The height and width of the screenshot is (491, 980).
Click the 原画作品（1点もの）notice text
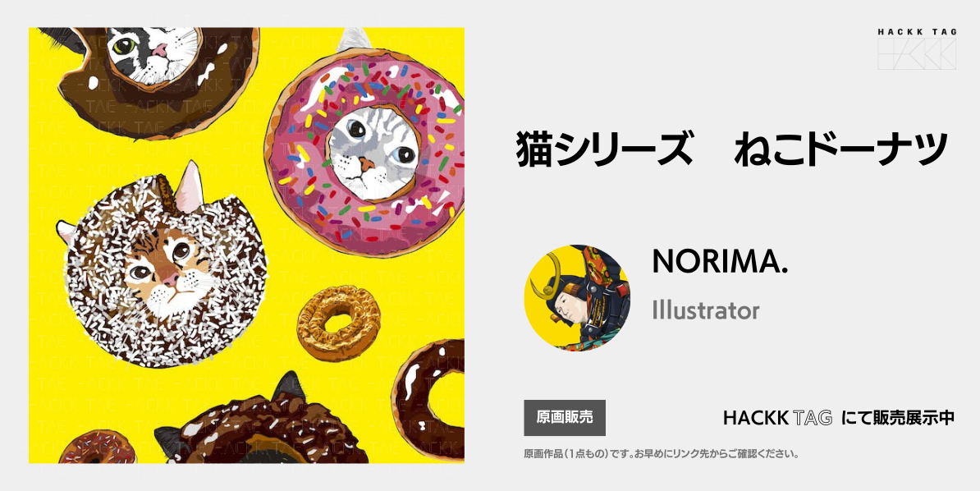[662, 454]
